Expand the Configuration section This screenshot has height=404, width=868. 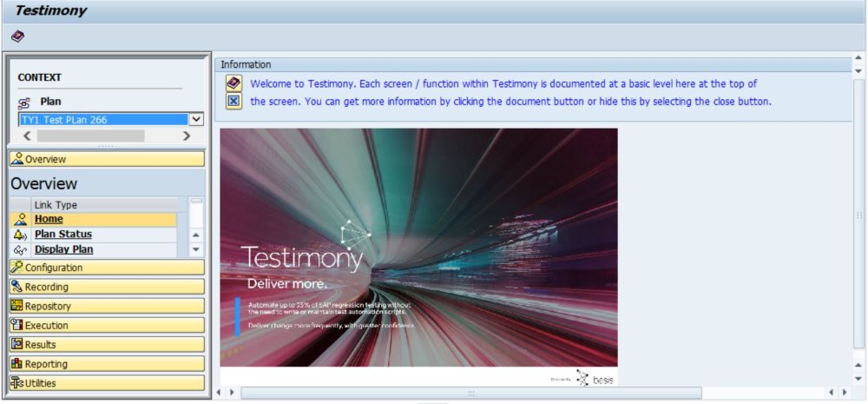pyautogui.click(x=107, y=268)
